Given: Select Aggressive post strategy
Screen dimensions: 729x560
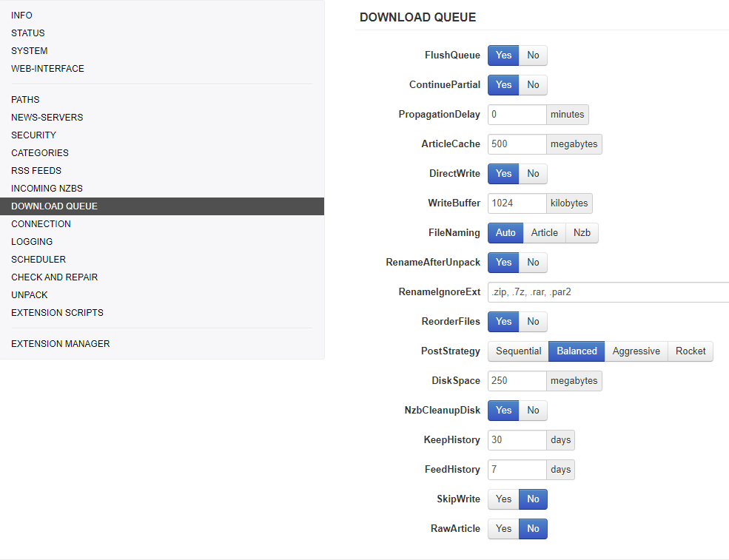Looking at the screenshot, I should [636, 351].
